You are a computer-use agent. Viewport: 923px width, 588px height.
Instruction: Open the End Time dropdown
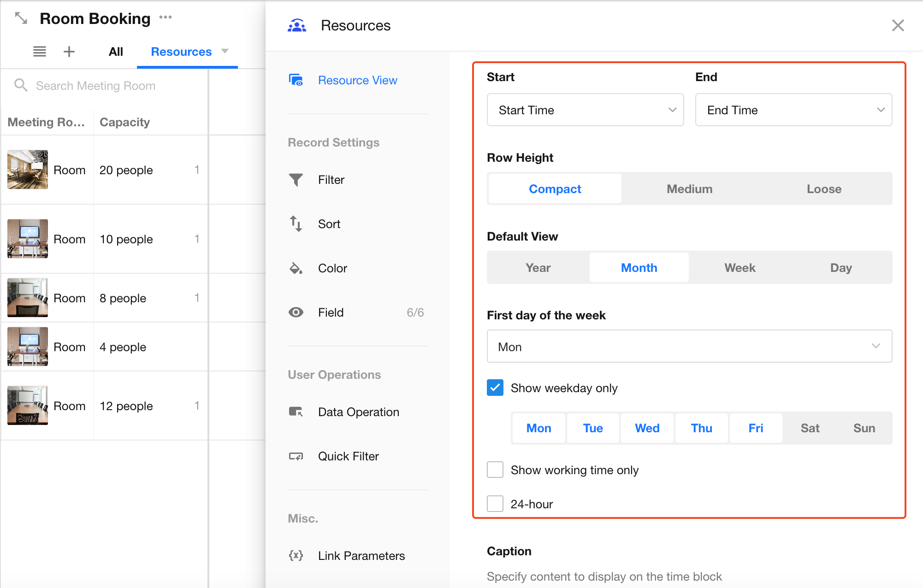click(x=793, y=110)
